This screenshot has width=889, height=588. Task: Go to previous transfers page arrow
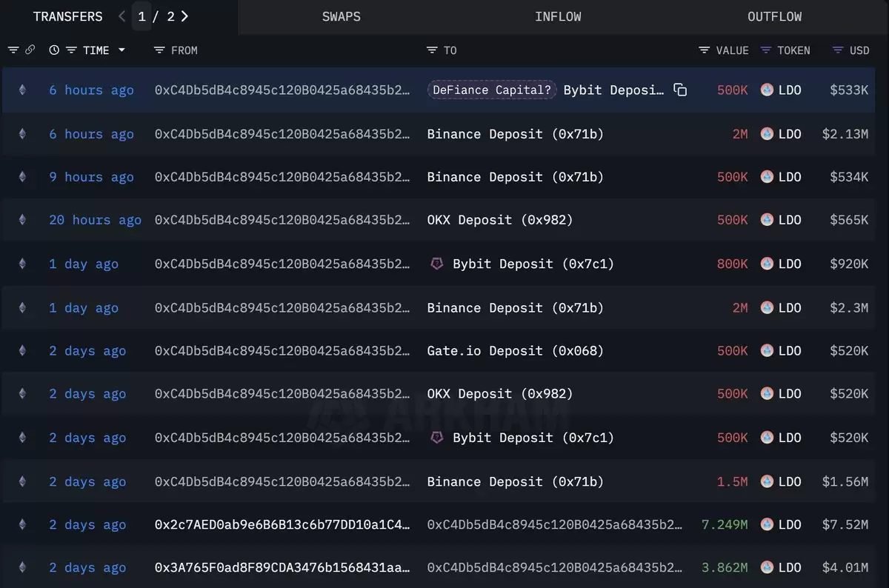coord(121,16)
